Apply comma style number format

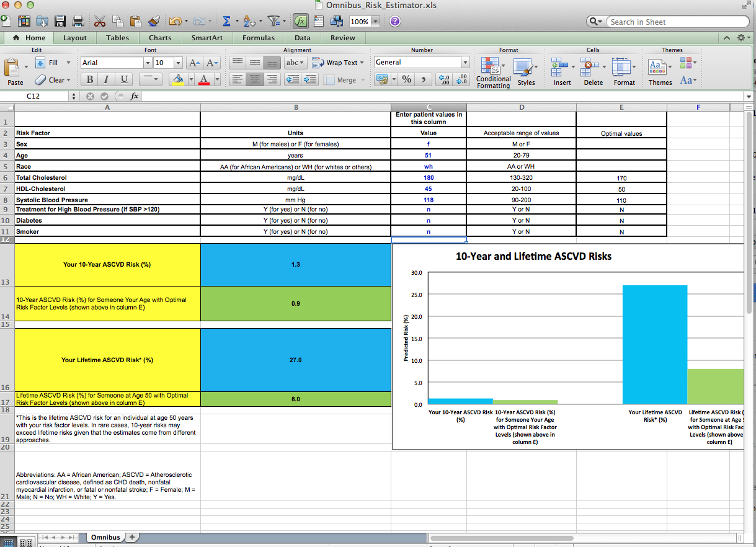coord(424,79)
